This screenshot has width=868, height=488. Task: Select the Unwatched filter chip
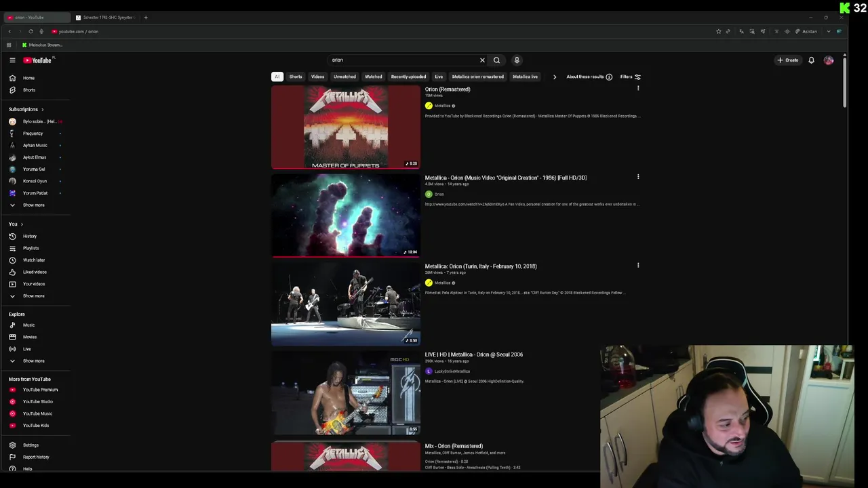(x=344, y=77)
